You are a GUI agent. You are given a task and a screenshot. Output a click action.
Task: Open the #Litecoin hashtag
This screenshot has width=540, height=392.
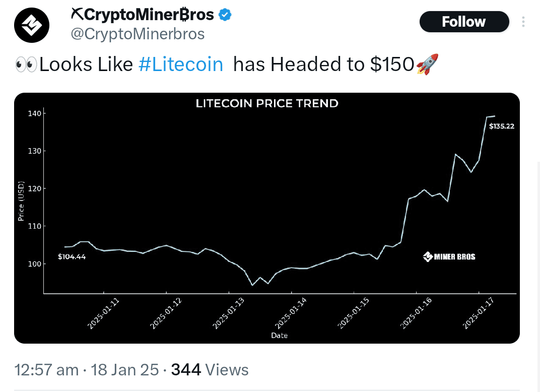coord(181,64)
